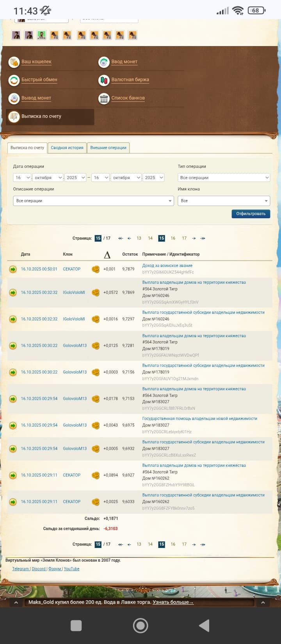Click the Вывод монет withdraw icon
This screenshot has height=644, width=281.
pyautogui.click(x=14, y=98)
